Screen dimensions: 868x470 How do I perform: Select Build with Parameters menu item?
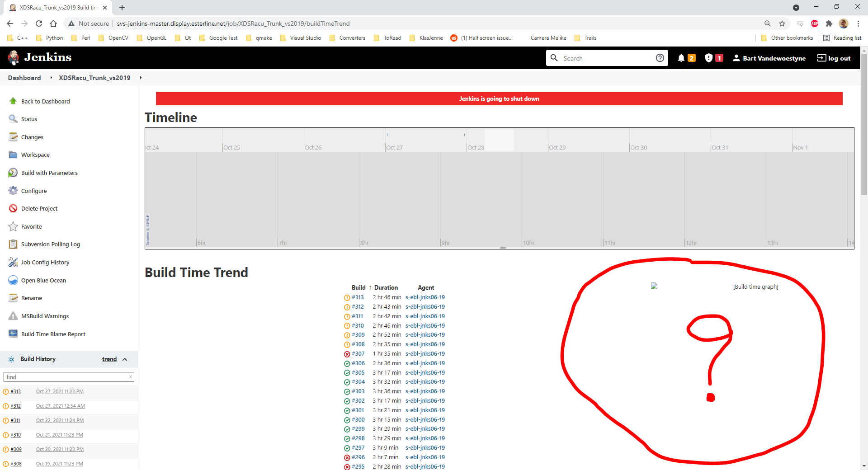click(x=49, y=173)
